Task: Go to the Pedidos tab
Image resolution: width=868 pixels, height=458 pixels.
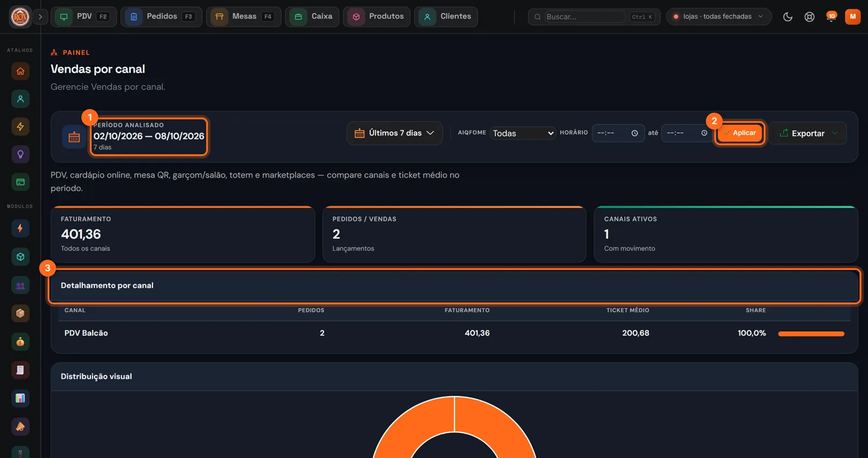Action: pos(161,17)
